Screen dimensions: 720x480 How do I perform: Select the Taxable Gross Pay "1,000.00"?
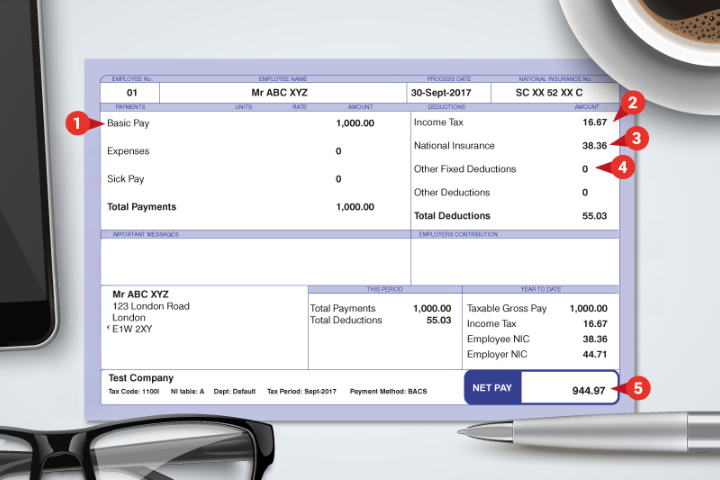click(588, 309)
